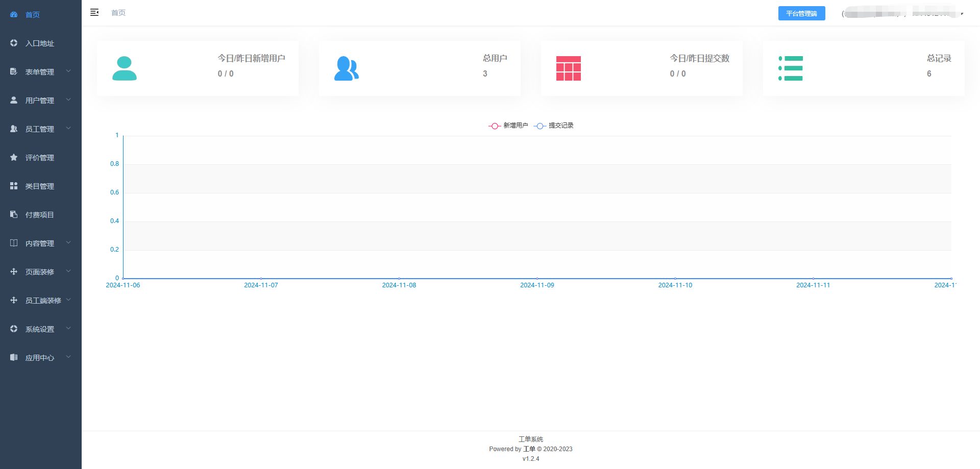The width and height of the screenshot is (980, 469).
Task: Click the 总用户 card title
Action: (495, 58)
